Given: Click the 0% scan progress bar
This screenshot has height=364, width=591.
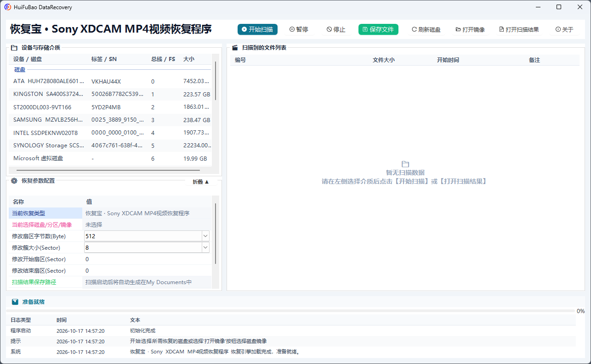Looking at the screenshot, I should click(290, 311).
